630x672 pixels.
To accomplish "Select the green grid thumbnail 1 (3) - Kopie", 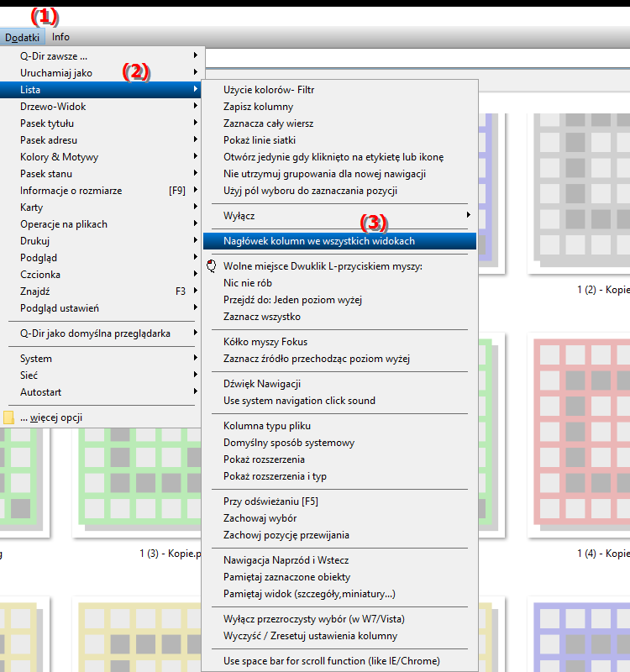I will (137, 482).
